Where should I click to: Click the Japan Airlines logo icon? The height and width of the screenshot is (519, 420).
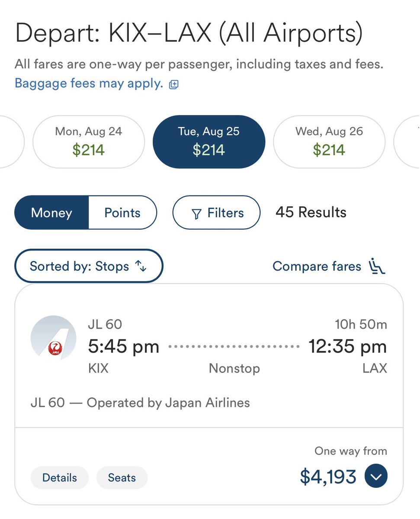click(x=53, y=338)
